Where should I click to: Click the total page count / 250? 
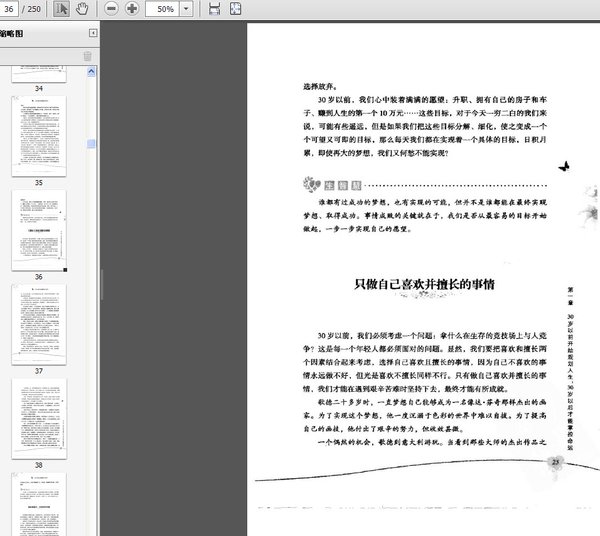click(31, 9)
